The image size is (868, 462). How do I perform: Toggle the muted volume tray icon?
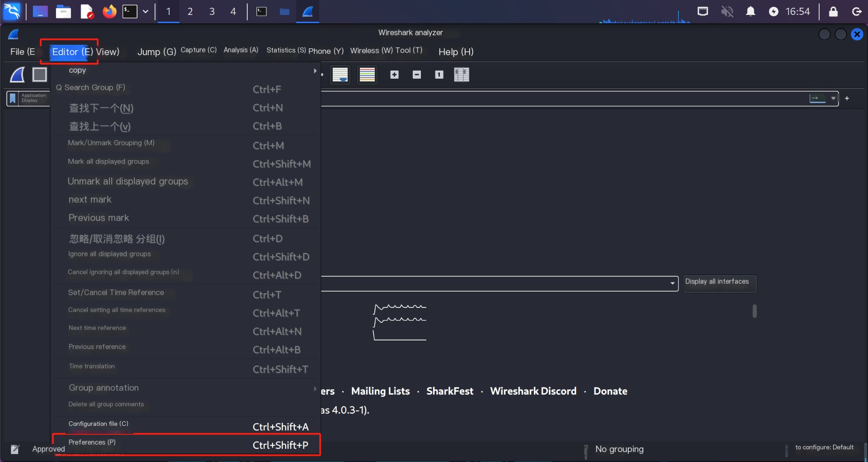tap(727, 11)
